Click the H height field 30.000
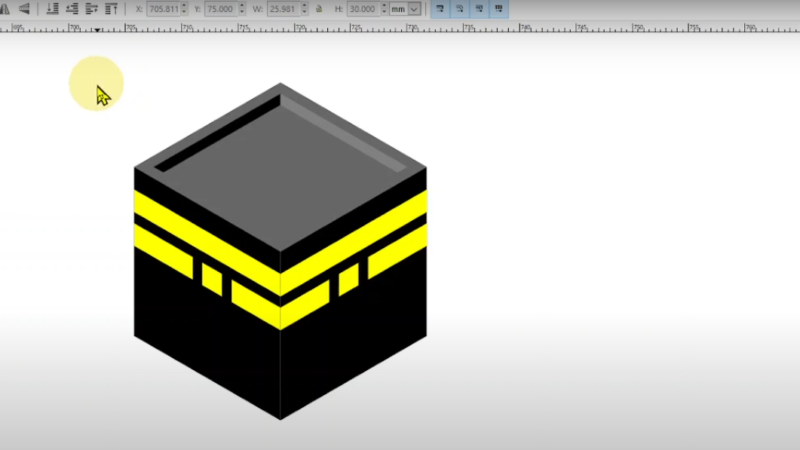The width and height of the screenshot is (800, 450). [363, 9]
